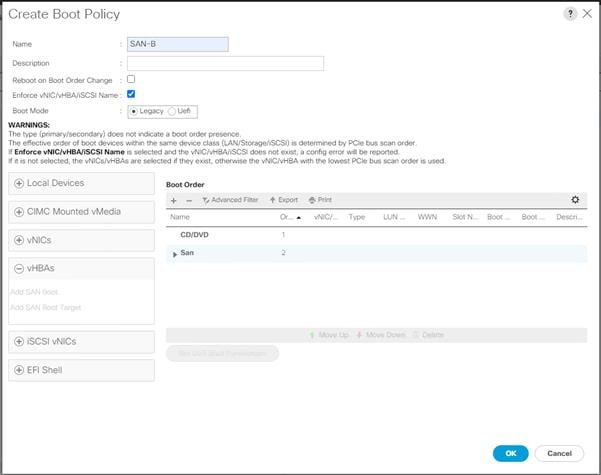Click the order value 1 cell
Image resolution: width=601 pixels, height=475 pixels.
pyautogui.click(x=283, y=235)
